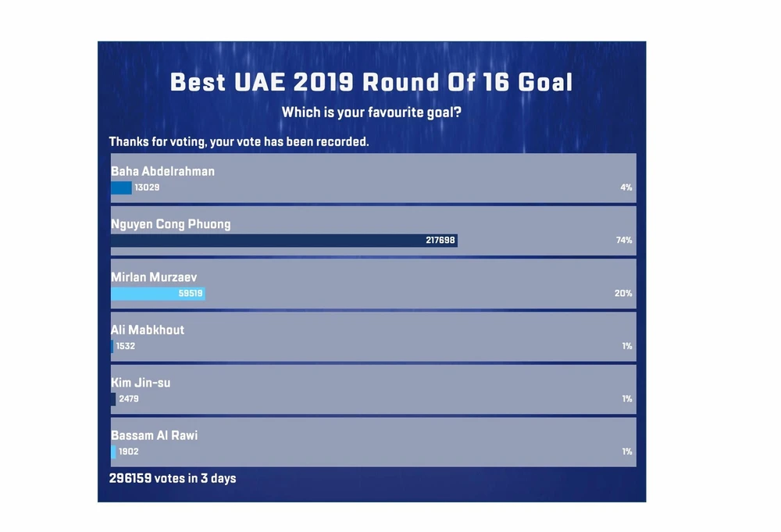The width and height of the screenshot is (781, 532).
Task: Click the 1902 vote count
Action: [x=129, y=452]
